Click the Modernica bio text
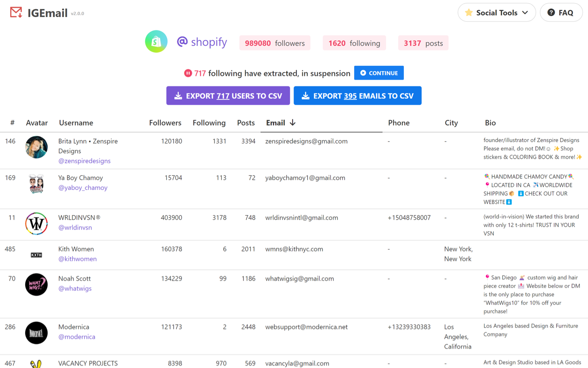 (531, 330)
